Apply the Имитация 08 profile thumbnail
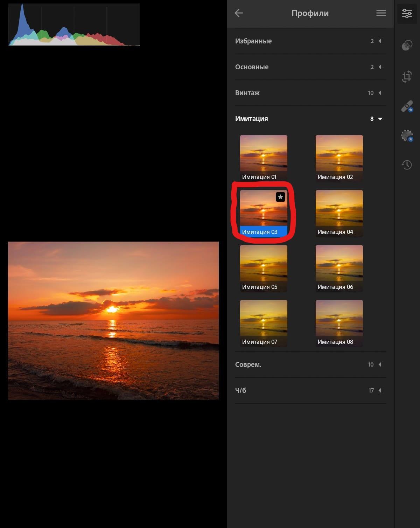The image size is (420, 528). coord(339,324)
